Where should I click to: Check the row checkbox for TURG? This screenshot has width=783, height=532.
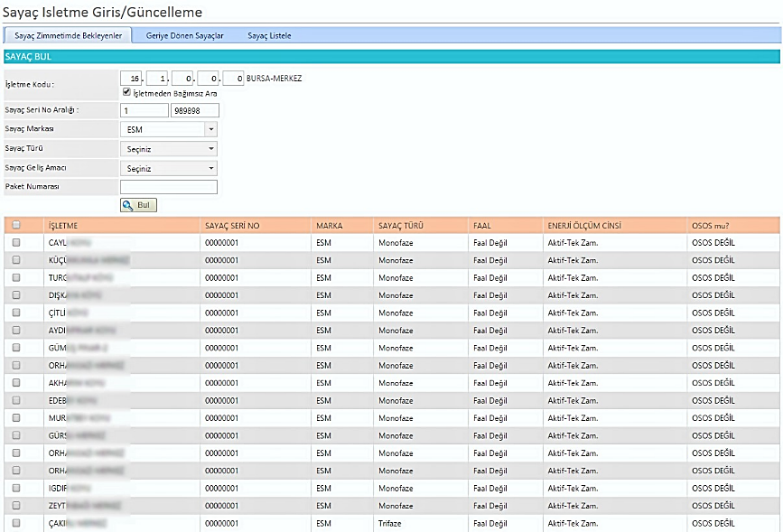(x=16, y=277)
